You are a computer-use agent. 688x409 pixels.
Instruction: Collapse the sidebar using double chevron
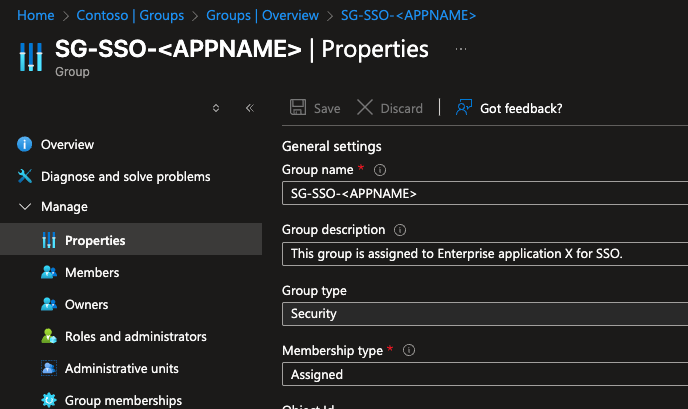coord(249,108)
